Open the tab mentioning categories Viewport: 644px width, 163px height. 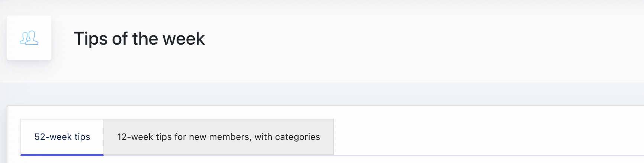pos(219,137)
